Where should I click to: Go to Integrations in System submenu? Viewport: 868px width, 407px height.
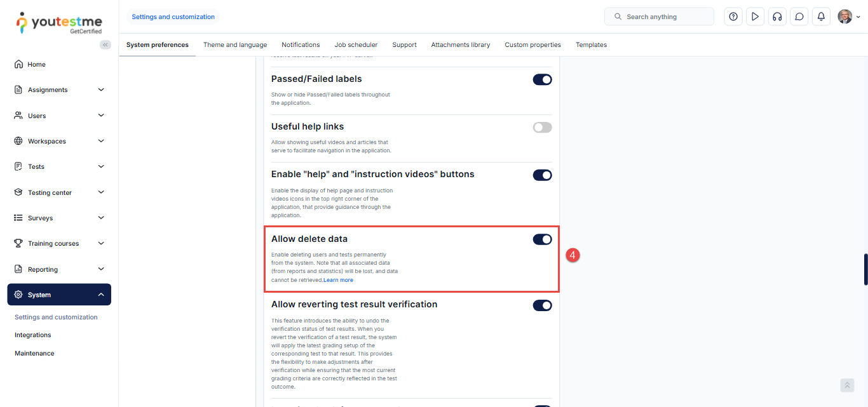tap(33, 335)
